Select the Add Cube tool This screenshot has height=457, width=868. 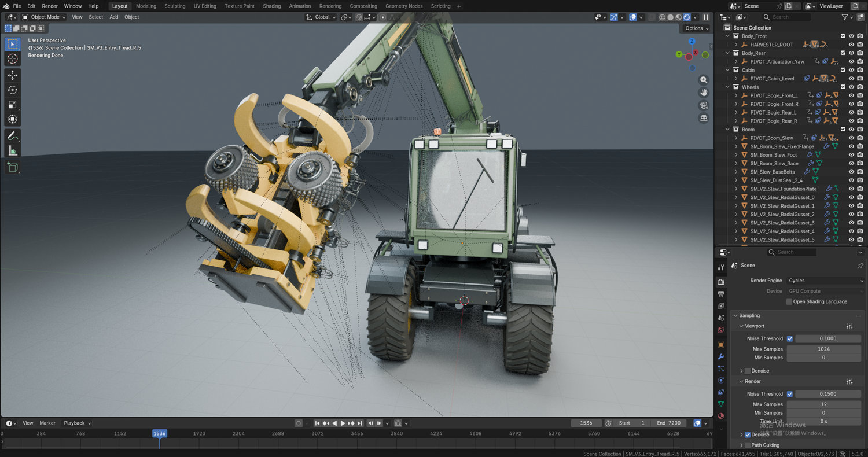pos(12,168)
